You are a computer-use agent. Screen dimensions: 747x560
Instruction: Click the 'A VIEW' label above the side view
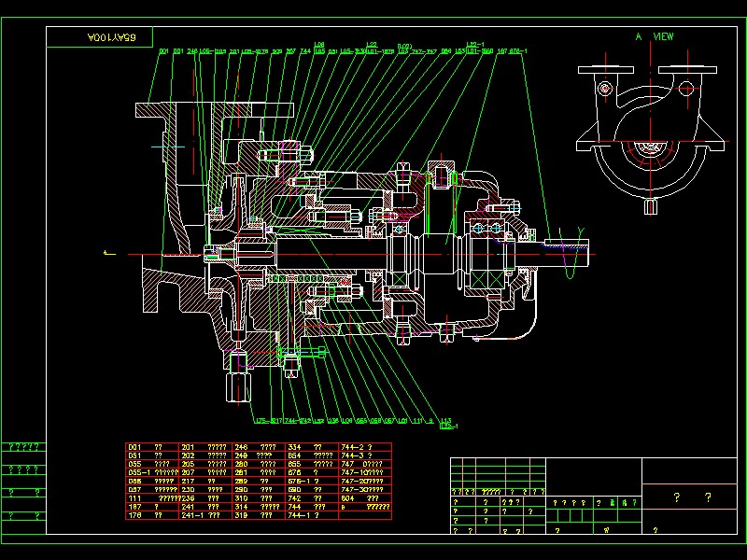point(655,36)
